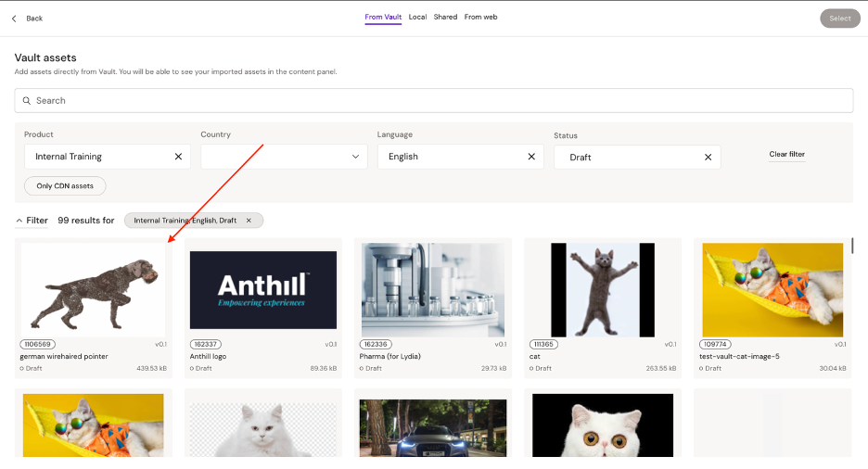The width and height of the screenshot is (868, 469).
Task: Click the german wirehaired pointer title
Action: (x=64, y=356)
